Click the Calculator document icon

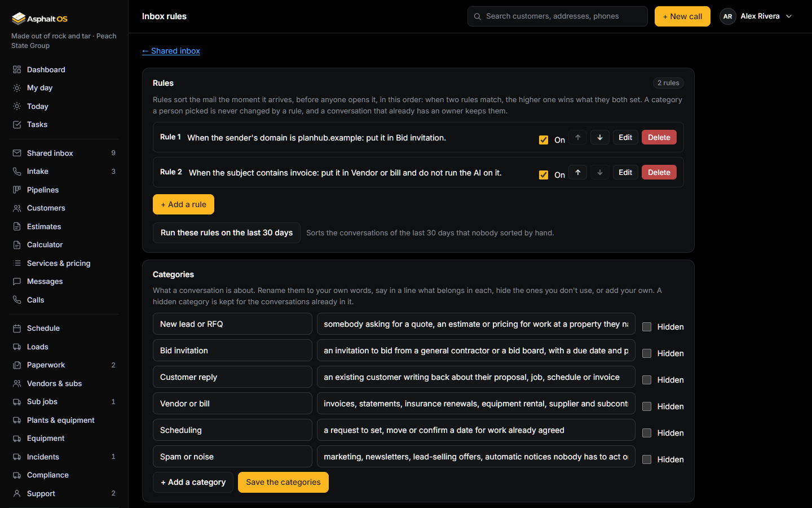point(17,245)
